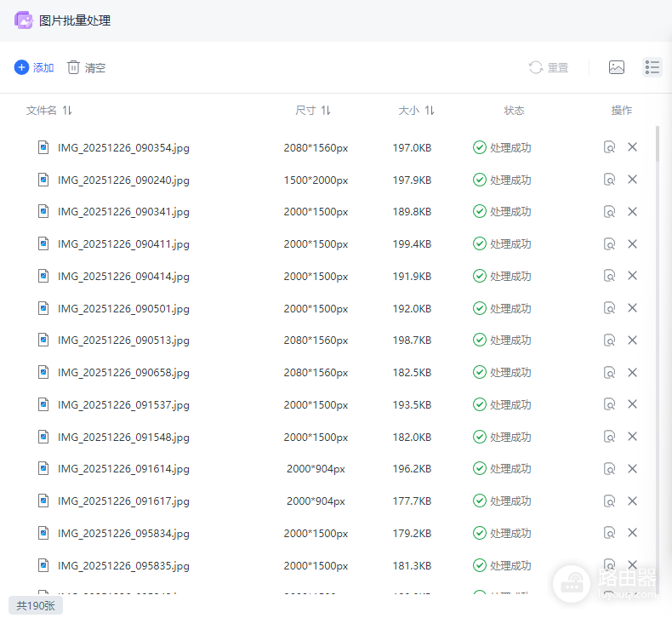Remove IMG_20251226_091548.jpg from list
The height and width of the screenshot is (618, 672).
coord(632,437)
